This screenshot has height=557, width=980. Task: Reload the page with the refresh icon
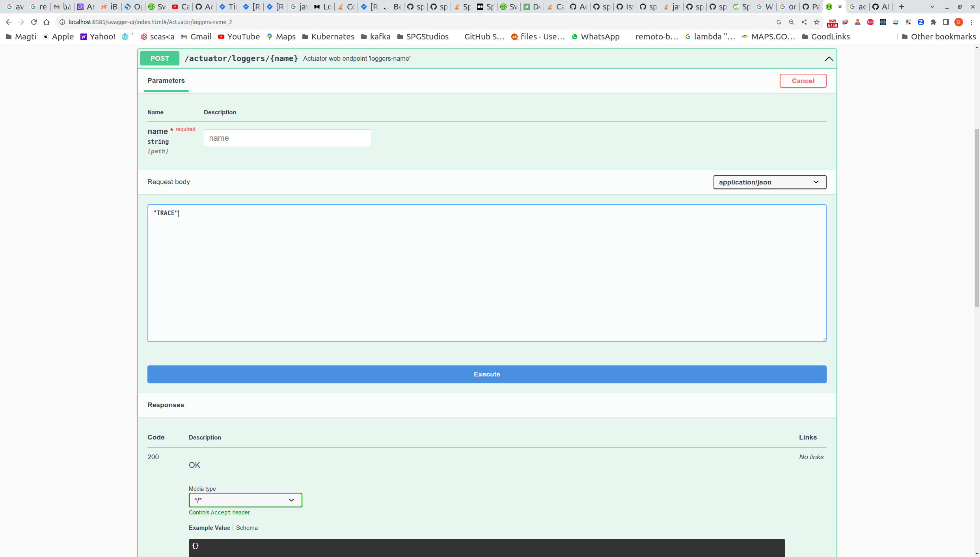tap(34, 22)
